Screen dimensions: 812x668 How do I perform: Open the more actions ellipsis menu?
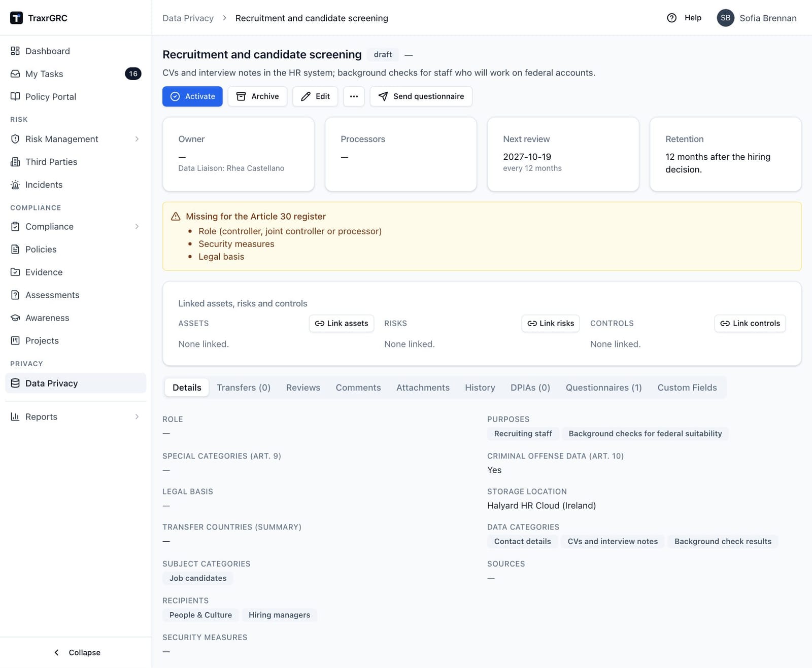[x=354, y=96]
